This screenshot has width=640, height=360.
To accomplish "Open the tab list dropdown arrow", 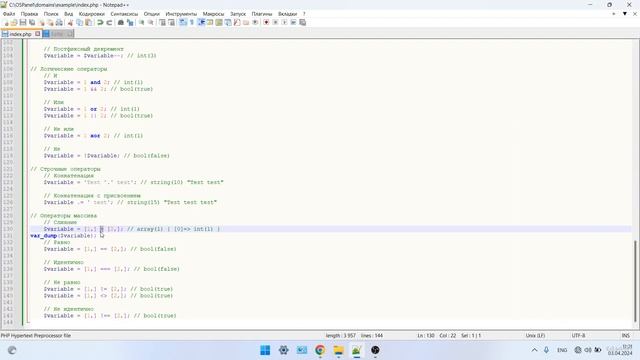I will (624, 14).
